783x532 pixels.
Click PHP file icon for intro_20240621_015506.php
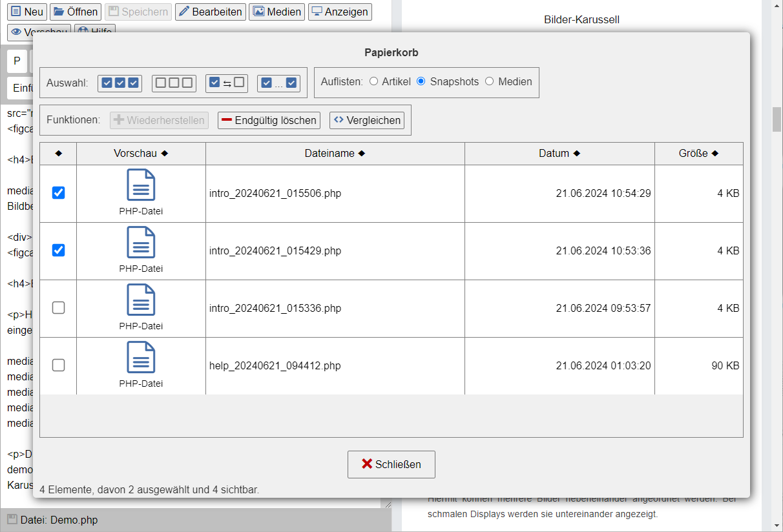[141, 185]
